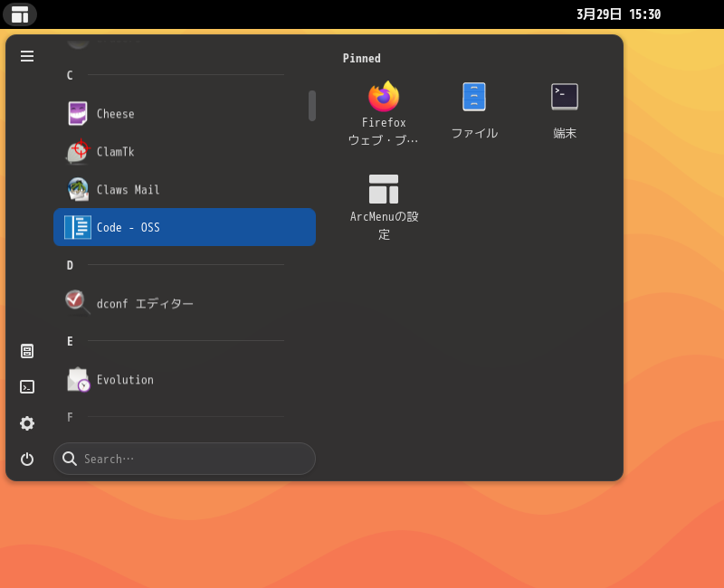Viewport: 724px width, 588px height.
Task: Open the power options icon
Action: [27, 460]
